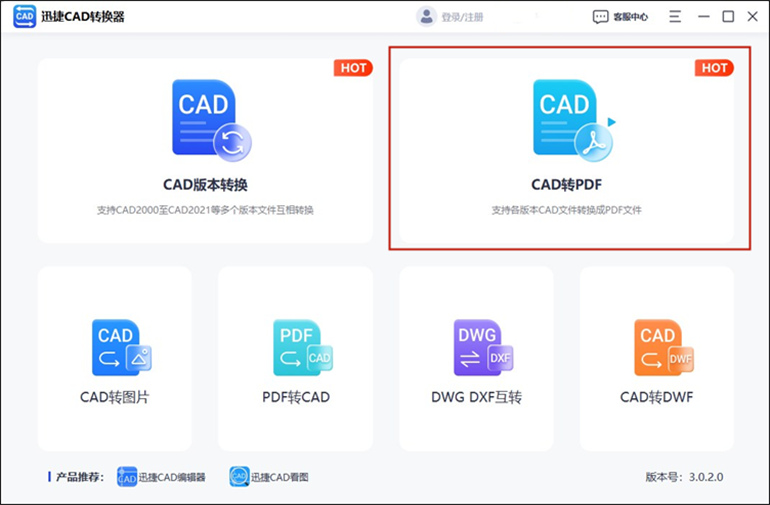Click the 支持CAD2000至CAD2021 description text
The height and width of the screenshot is (505, 770).
(x=205, y=210)
